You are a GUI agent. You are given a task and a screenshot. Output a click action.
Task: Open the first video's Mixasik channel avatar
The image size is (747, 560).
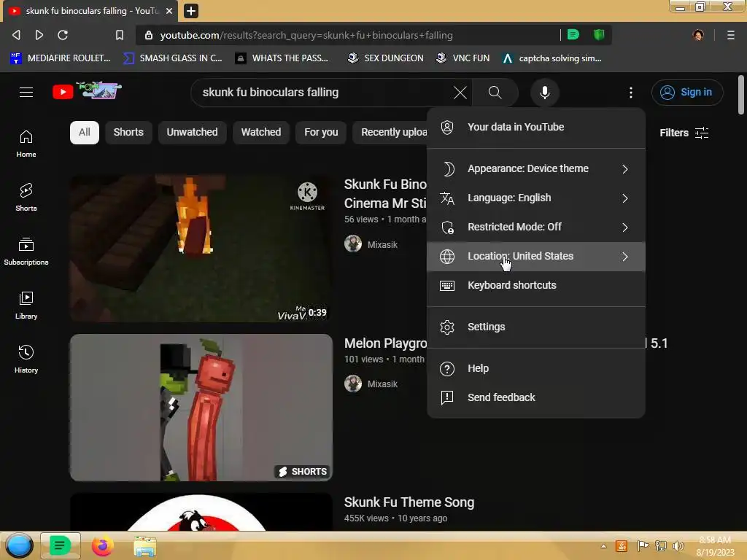point(353,244)
